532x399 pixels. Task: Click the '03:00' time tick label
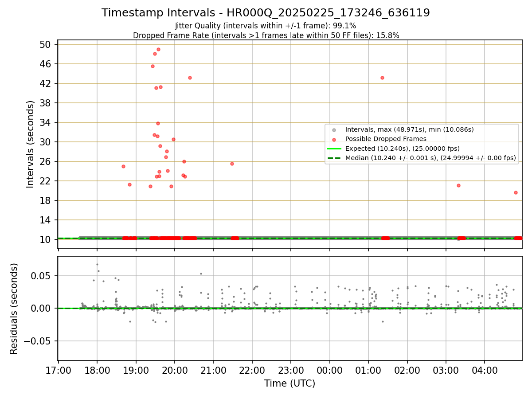pyautogui.click(x=446, y=370)
